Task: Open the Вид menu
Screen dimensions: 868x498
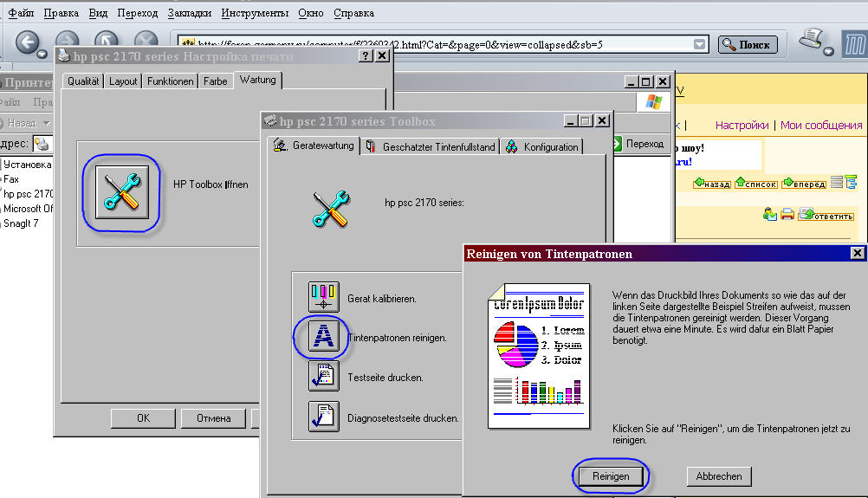Action: 98,13
